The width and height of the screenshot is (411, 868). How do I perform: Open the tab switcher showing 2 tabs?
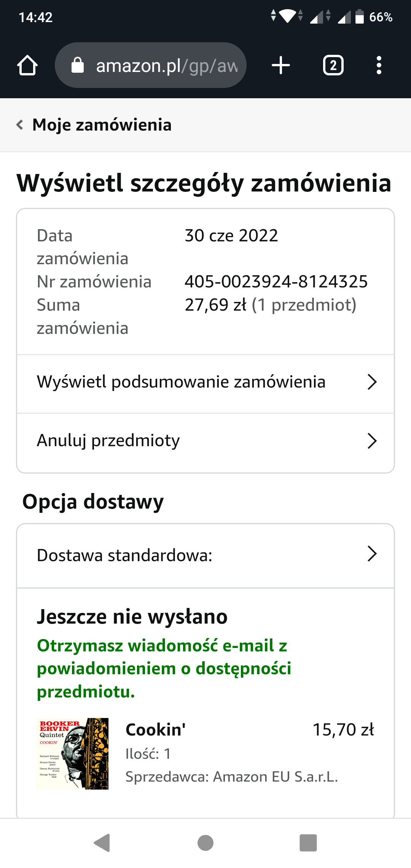[333, 65]
